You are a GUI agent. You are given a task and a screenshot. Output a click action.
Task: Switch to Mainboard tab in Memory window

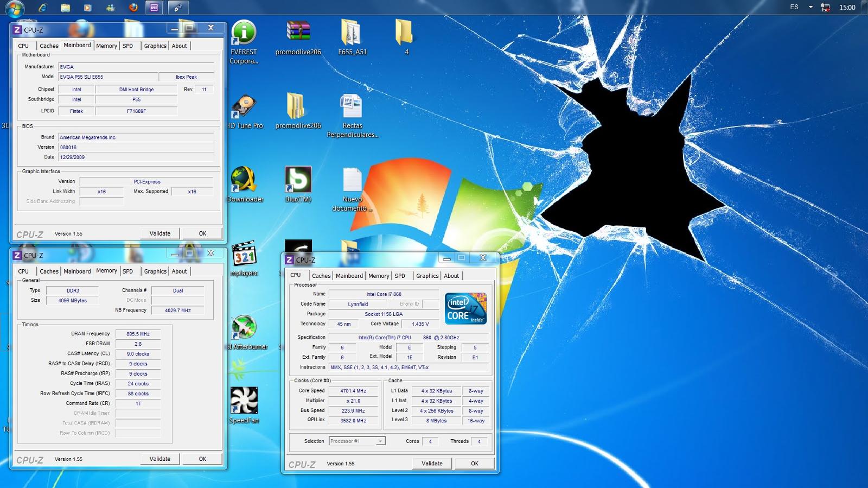coord(77,271)
